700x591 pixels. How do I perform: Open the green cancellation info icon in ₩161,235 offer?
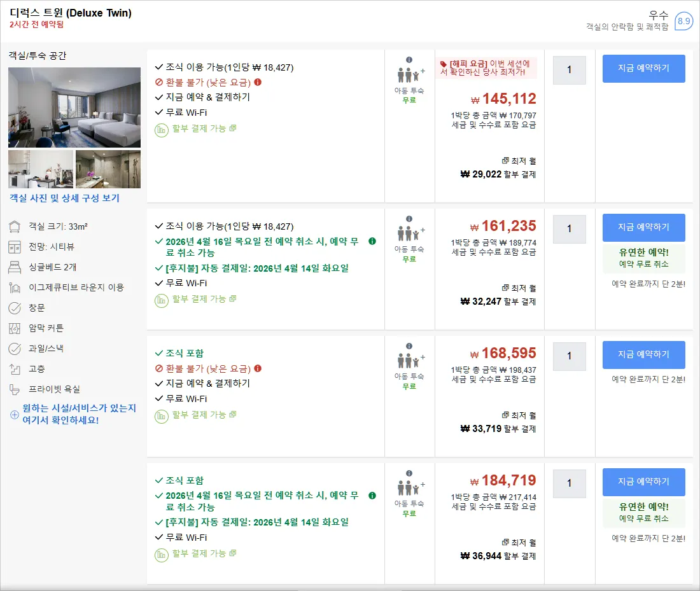pos(372,241)
